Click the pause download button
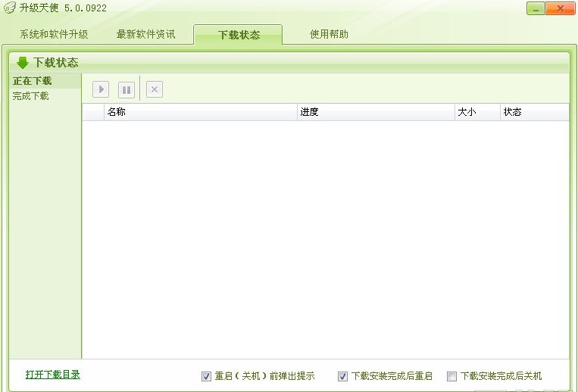578x392 pixels. point(127,89)
